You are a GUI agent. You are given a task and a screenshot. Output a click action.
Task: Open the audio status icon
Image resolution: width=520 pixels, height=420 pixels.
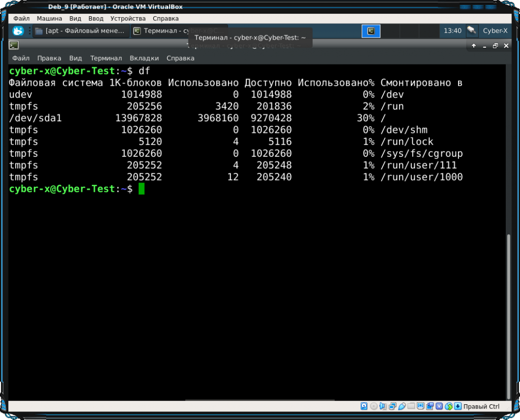point(383,406)
